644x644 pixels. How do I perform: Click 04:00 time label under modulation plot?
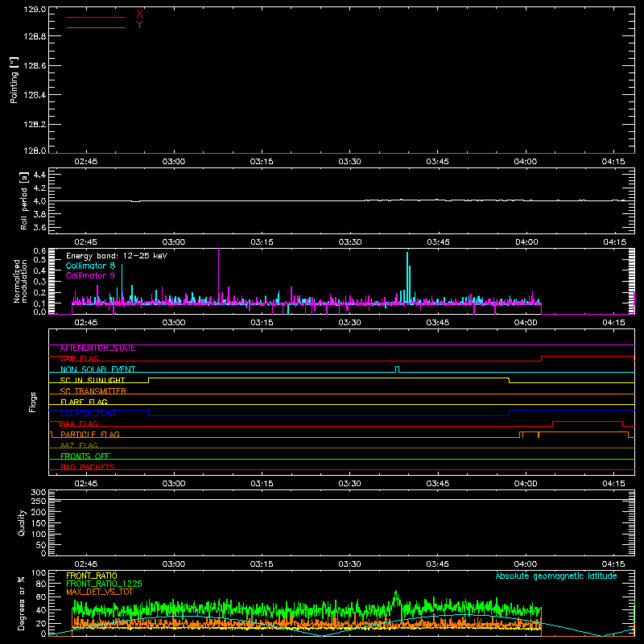(526, 323)
